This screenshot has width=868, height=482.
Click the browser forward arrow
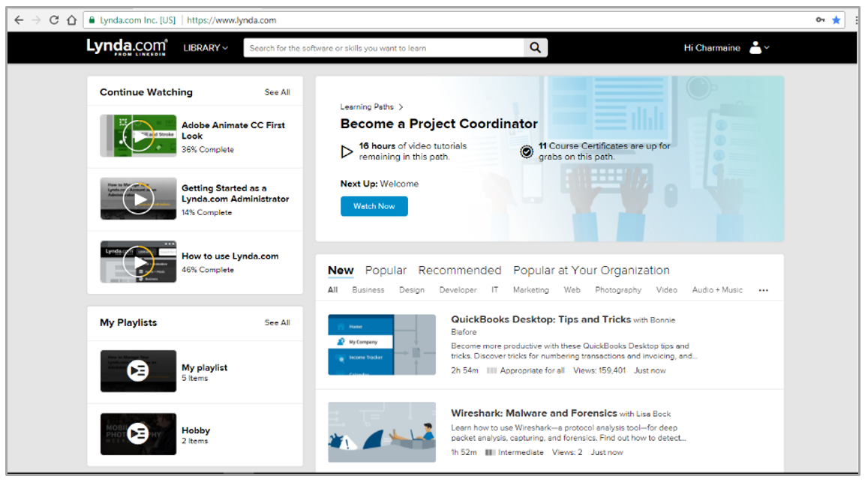coord(37,20)
